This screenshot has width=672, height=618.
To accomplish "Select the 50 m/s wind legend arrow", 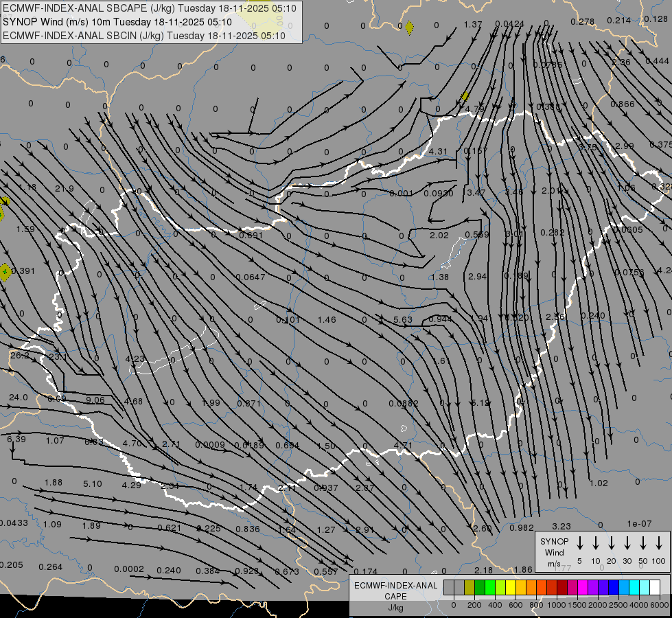I will 643,543.
